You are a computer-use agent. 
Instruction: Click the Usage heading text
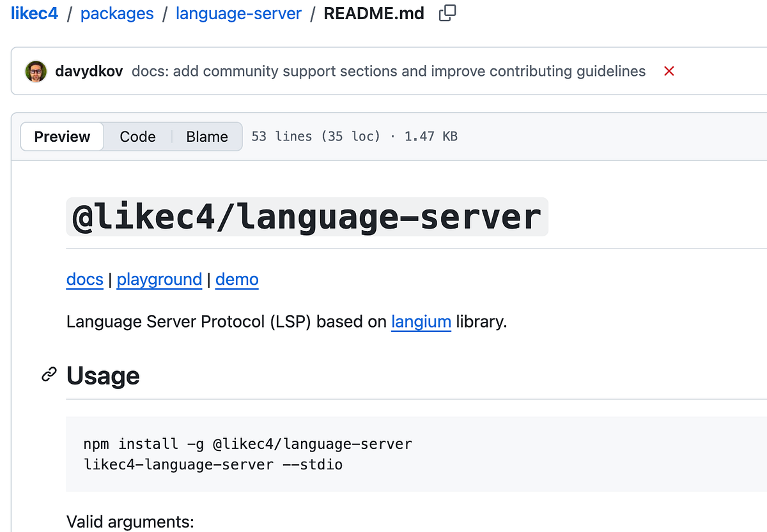(103, 376)
